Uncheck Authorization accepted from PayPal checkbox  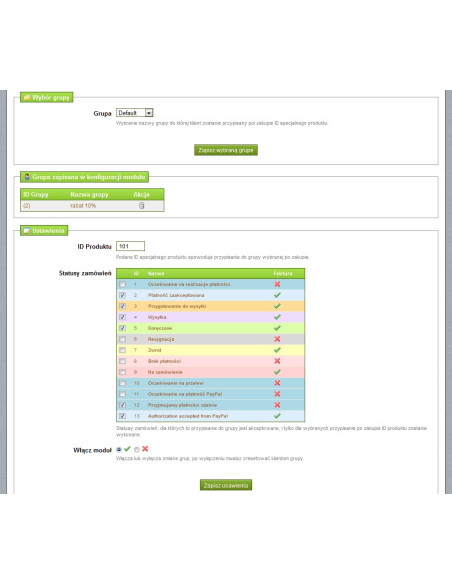click(x=122, y=416)
